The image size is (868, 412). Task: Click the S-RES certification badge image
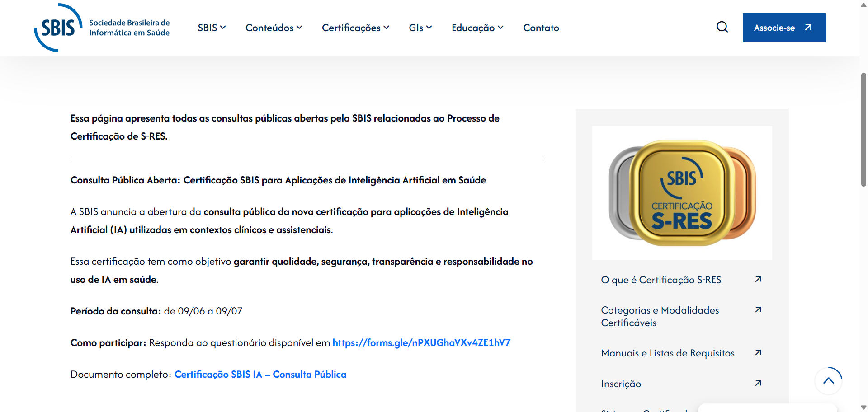[x=682, y=193]
